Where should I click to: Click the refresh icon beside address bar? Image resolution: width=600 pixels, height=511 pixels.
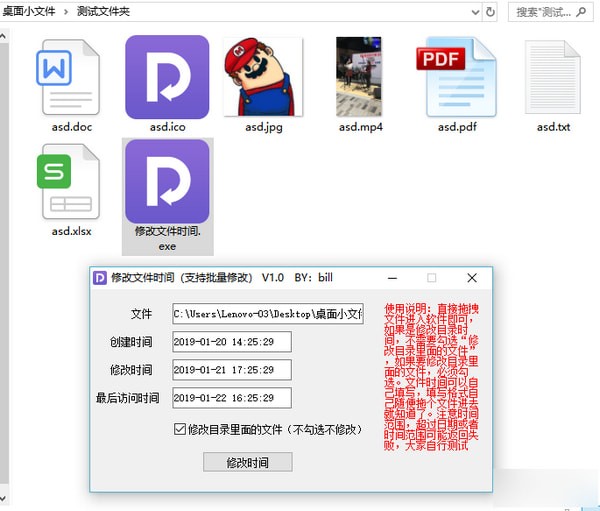pyautogui.click(x=491, y=12)
